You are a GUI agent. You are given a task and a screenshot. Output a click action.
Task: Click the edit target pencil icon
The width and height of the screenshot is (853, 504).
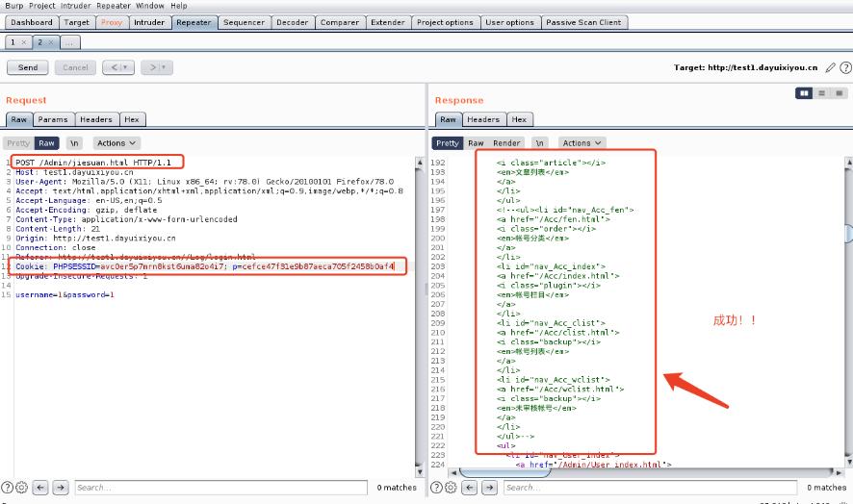831,67
